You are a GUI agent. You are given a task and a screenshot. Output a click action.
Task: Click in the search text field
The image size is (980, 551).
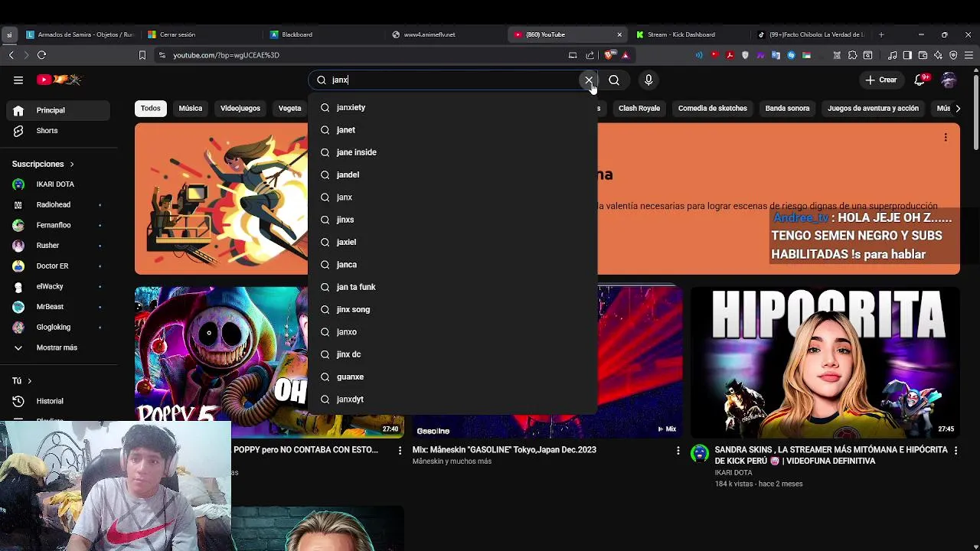click(x=452, y=80)
